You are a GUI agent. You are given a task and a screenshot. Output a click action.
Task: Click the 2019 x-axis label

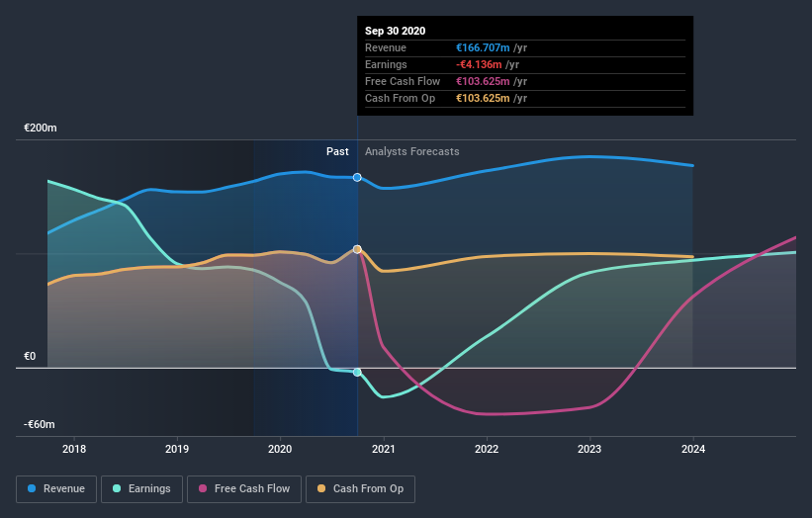(177, 449)
